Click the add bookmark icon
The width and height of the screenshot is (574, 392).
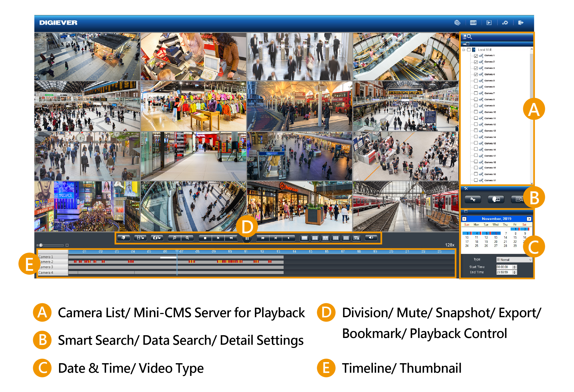point(124,238)
